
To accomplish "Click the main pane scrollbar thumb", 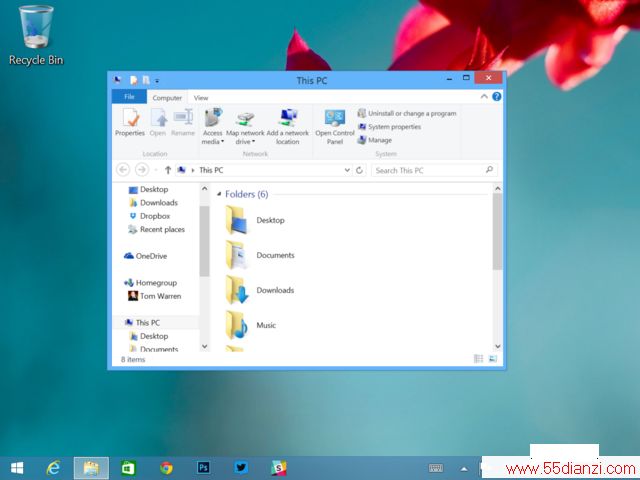I will (498, 231).
